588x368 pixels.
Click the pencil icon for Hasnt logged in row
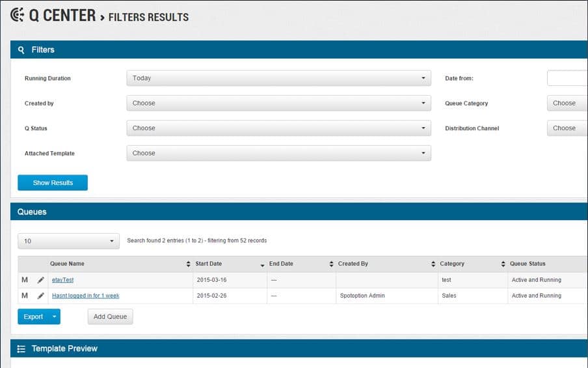(41, 296)
